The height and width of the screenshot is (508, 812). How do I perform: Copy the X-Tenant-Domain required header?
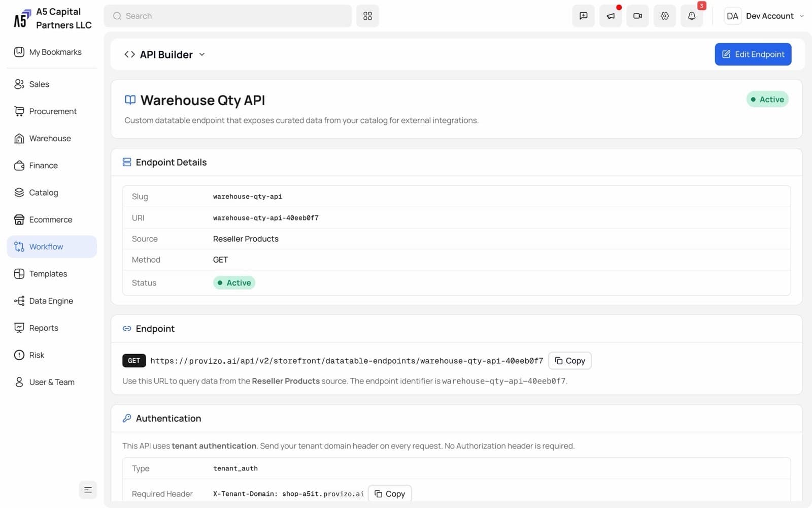[390, 494]
